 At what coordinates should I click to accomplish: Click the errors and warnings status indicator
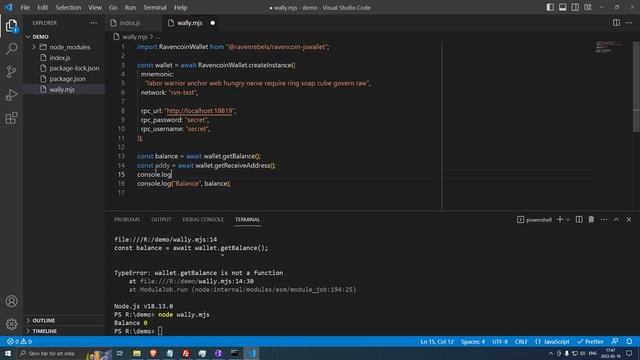19,342
